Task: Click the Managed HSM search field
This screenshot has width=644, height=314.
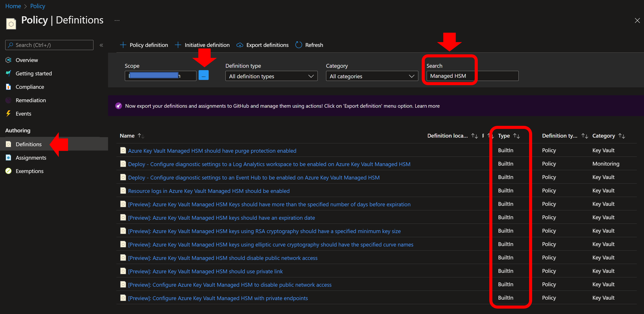Action: [472, 76]
